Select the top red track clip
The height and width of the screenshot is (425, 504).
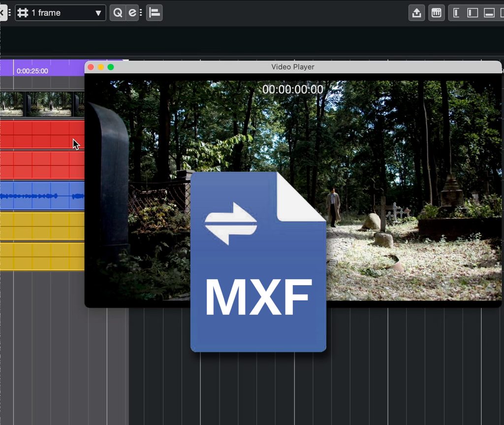coord(42,134)
